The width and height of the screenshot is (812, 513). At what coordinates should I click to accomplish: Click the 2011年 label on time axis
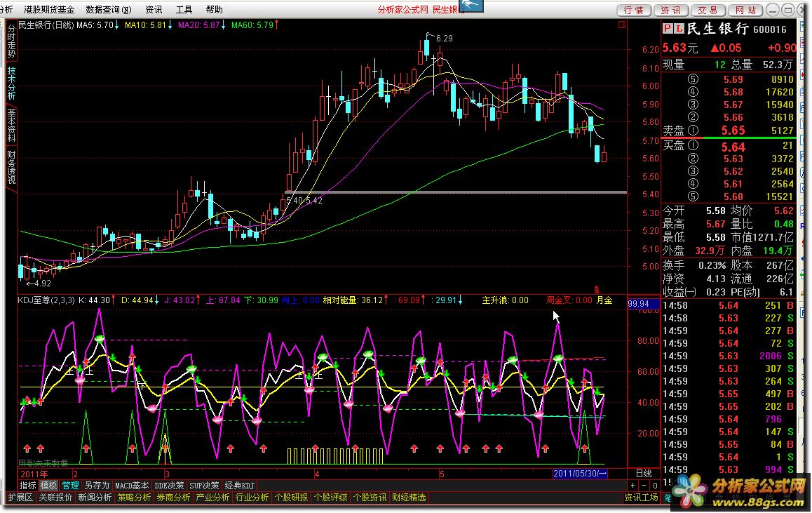(x=34, y=474)
